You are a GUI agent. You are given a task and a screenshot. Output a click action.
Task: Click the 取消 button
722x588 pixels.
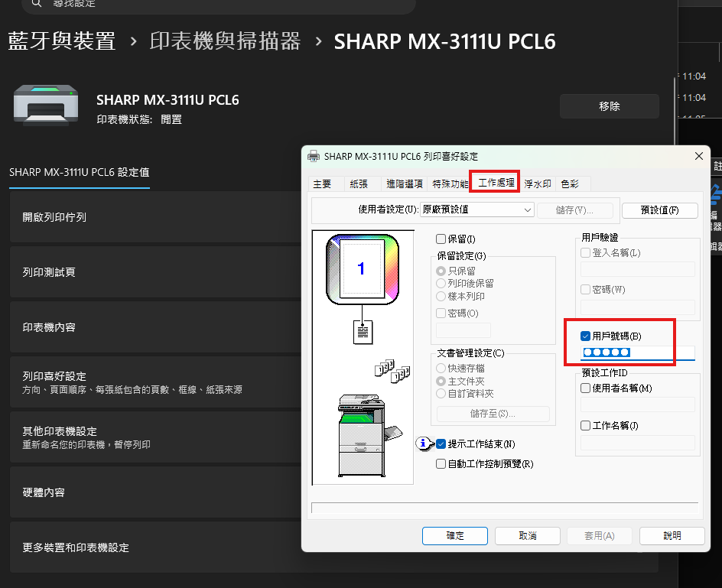(x=528, y=536)
